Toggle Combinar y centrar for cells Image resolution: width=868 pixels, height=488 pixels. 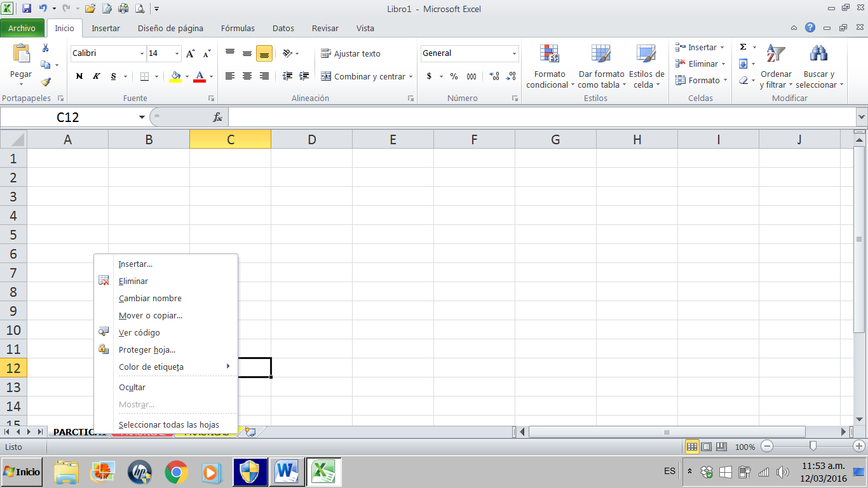tap(362, 76)
